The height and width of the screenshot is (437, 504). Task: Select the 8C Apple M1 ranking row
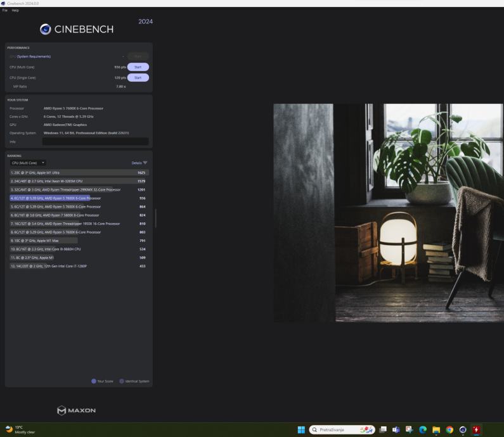point(79,258)
